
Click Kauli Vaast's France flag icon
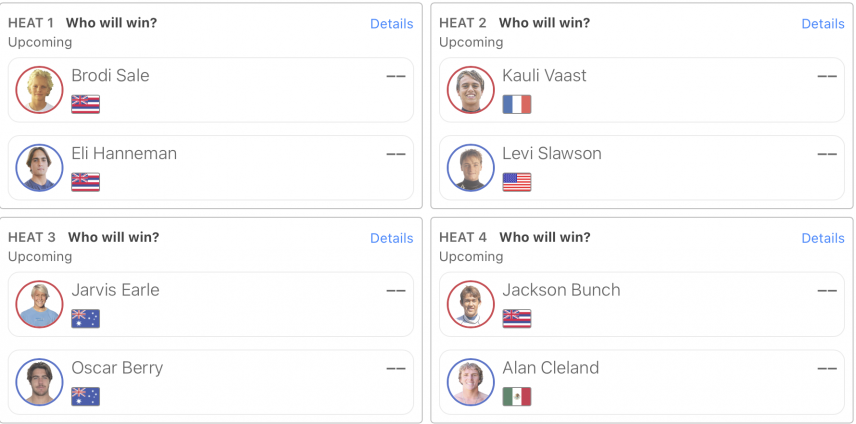coord(516,104)
